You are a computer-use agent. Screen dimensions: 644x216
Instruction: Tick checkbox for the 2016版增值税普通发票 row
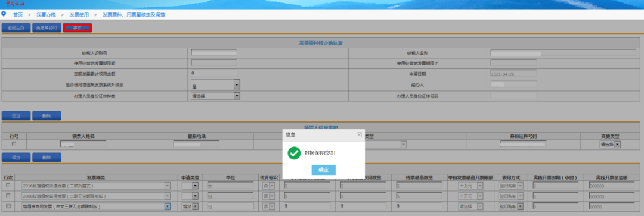[x=8, y=186]
